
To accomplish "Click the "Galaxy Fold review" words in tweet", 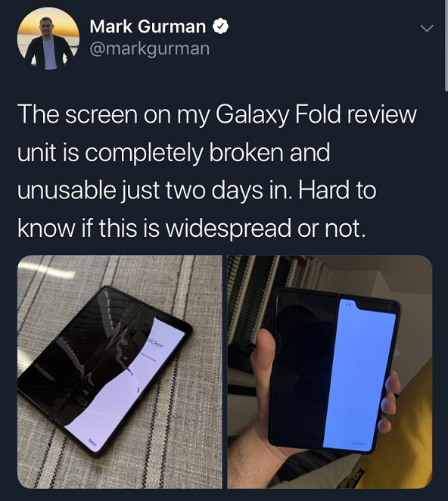I will (x=316, y=115).
